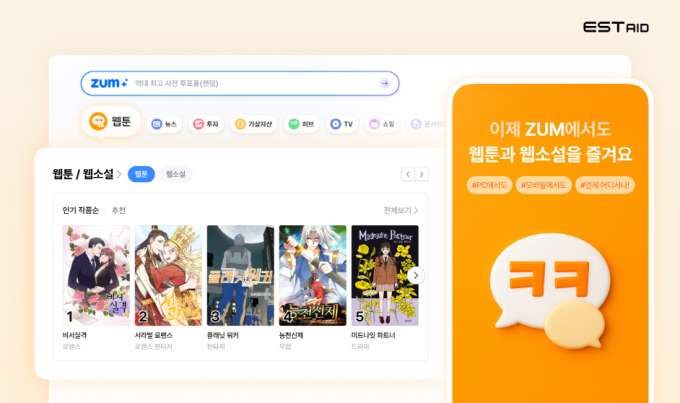The height and width of the screenshot is (403, 680).
Task: Go to next page with right arrow
Action: [422, 174]
